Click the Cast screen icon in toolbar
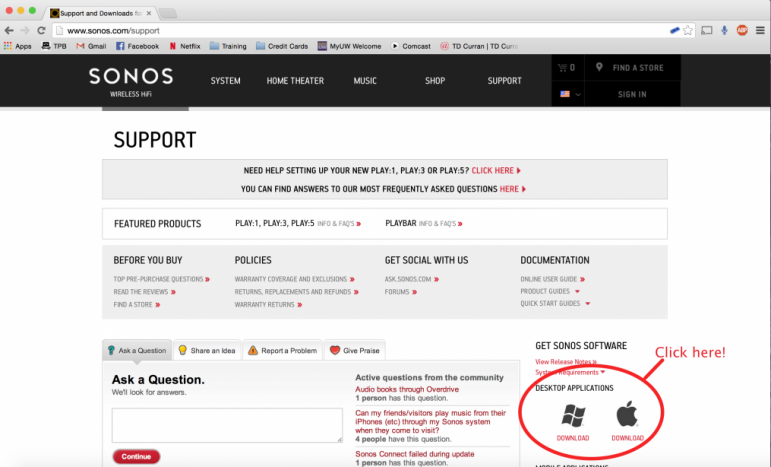This screenshot has height=467, width=771. [707, 30]
